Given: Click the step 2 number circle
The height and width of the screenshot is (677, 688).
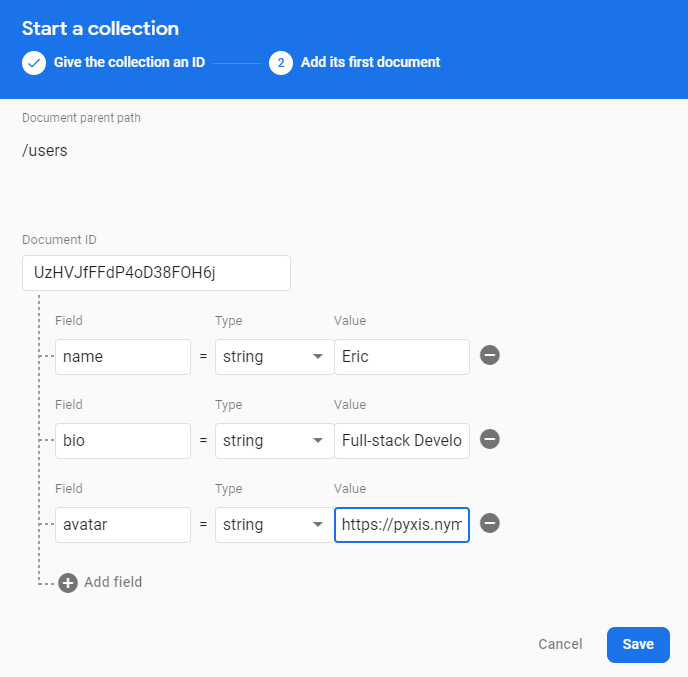Looking at the screenshot, I should [281, 62].
